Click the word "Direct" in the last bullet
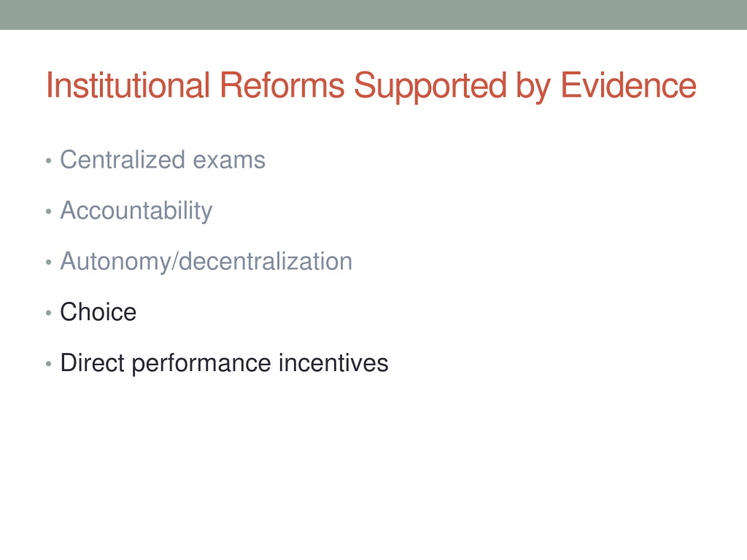Screen dimensions: 747x560 93,363
